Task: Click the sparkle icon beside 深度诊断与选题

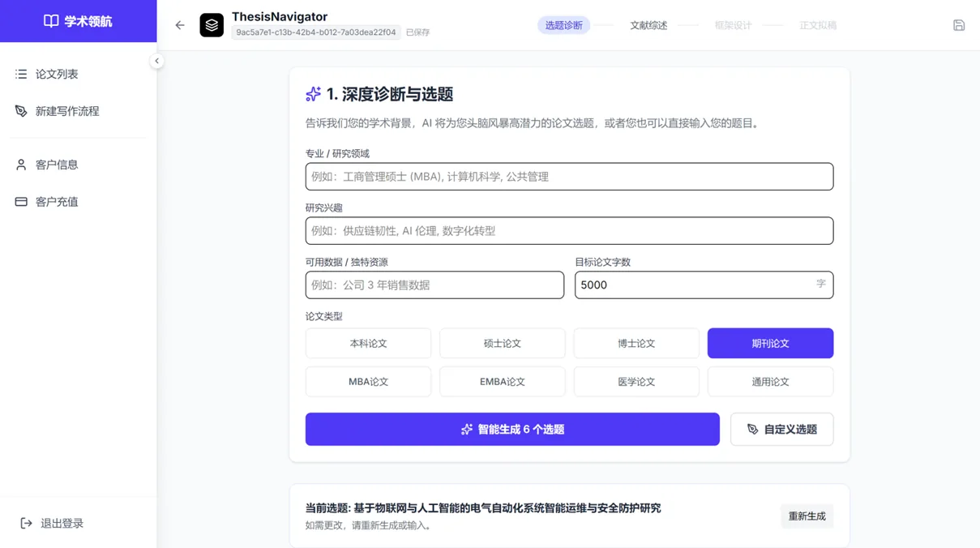Action: (x=313, y=94)
